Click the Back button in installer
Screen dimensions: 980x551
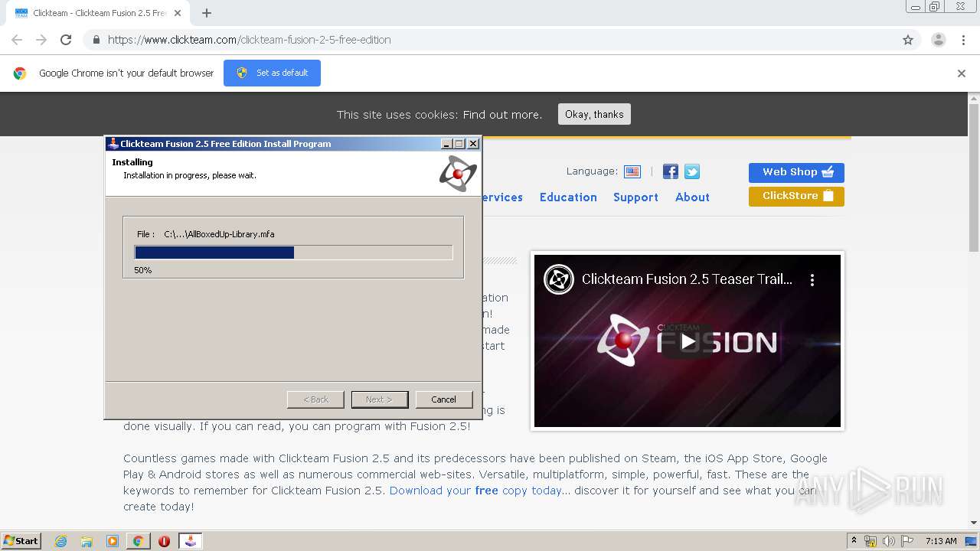[315, 399]
